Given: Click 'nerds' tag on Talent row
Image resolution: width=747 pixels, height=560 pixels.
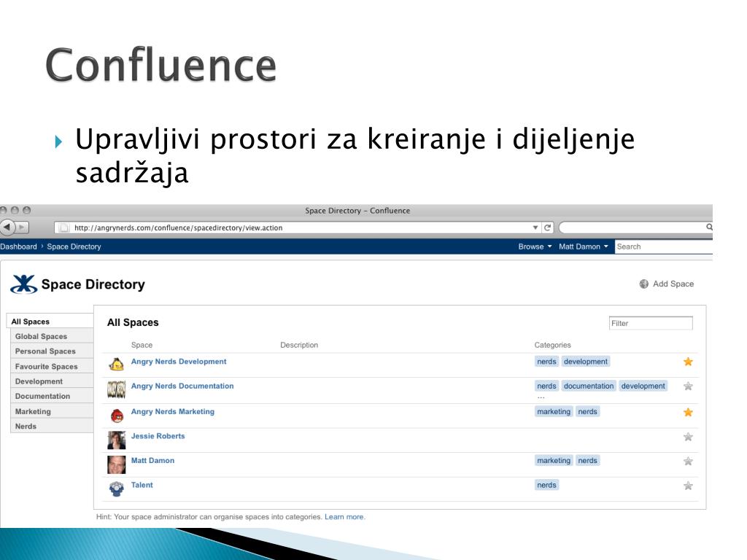Looking at the screenshot, I should 546,485.
